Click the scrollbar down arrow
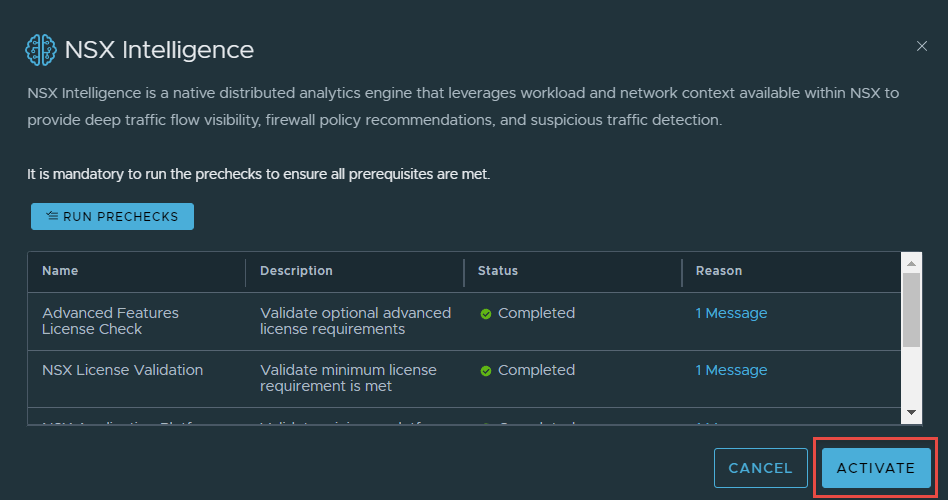948x500 pixels. [x=911, y=412]
